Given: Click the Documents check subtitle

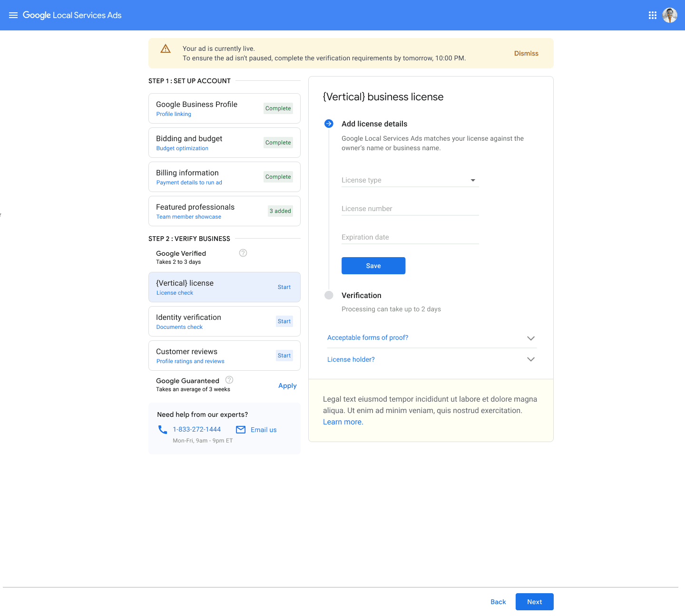Looking at the screenshot, I should click(x=179, y=327).
